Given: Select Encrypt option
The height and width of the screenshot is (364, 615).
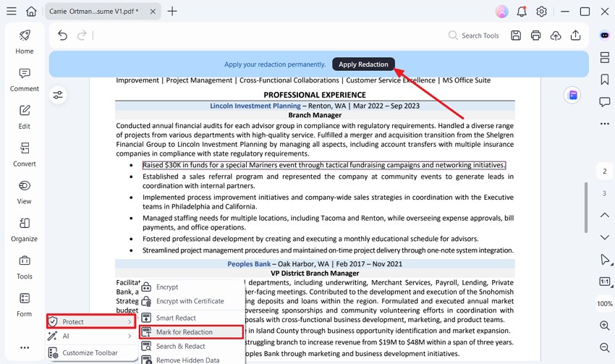Looking at the screenshot, I should [192, 287].
